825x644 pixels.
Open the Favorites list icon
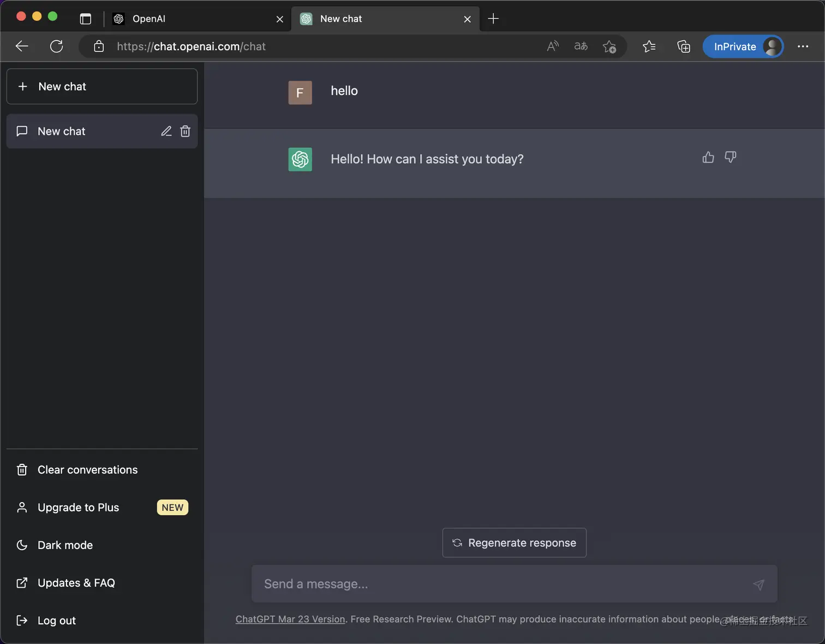[x=649, y=46]
